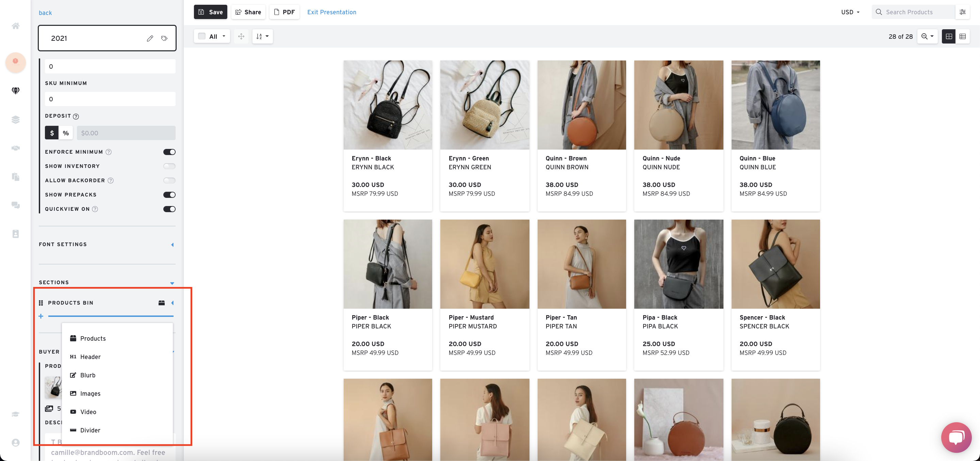Open Piper - Mustard product image
This screenshot has height=461, width=980.
click(485, 264)
